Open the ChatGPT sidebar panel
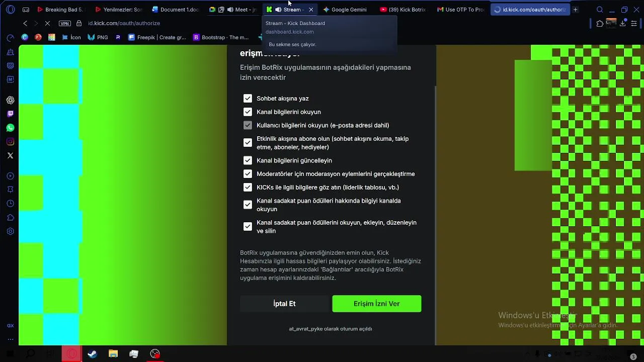 point(10,100)
